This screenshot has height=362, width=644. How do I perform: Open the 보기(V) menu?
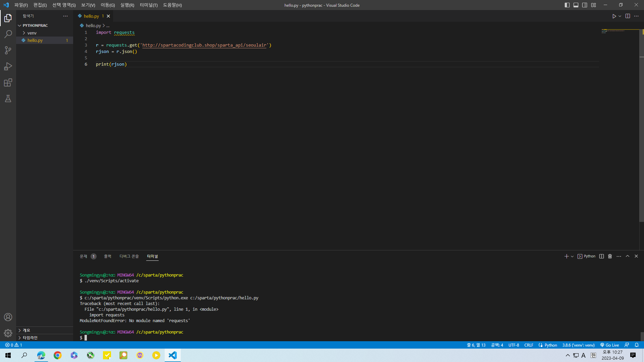[88, 5]
